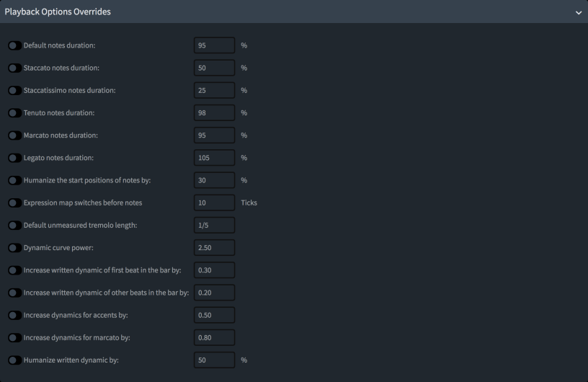This screenshot has height=382, width=588.
Task: Toggle Increase dynamics for accents switch
Action: pyautogui.click(x=14, y=315)
